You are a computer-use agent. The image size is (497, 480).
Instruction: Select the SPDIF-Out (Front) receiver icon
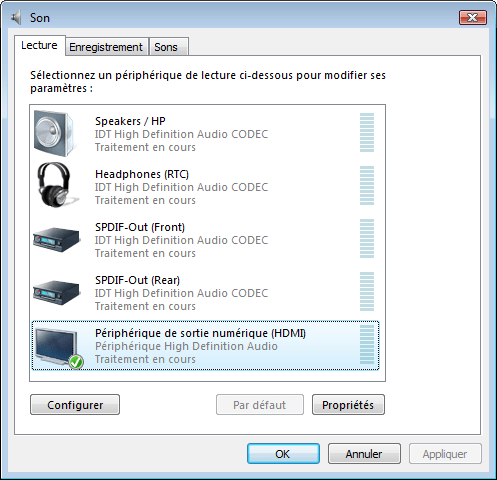click(x=57, y=239)
